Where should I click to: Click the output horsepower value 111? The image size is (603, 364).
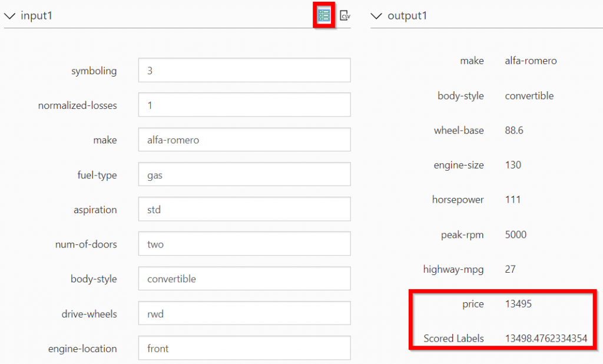(x=513, y=199)
